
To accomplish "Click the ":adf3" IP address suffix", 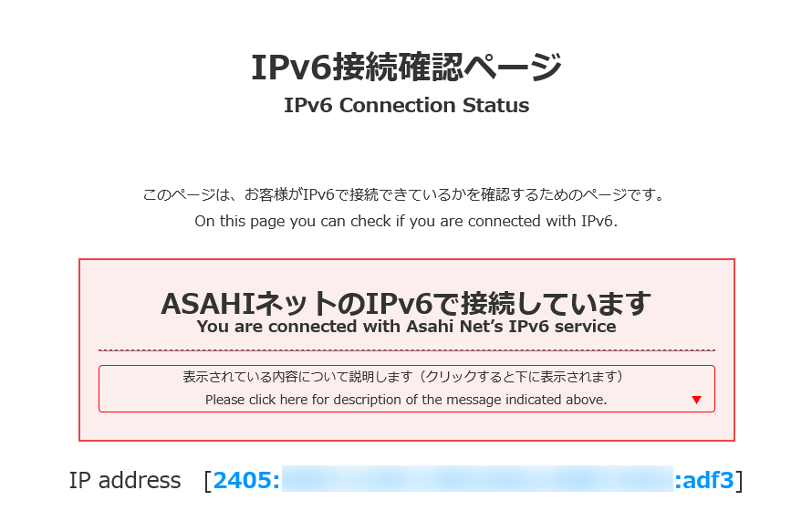I will click(704, 480).
